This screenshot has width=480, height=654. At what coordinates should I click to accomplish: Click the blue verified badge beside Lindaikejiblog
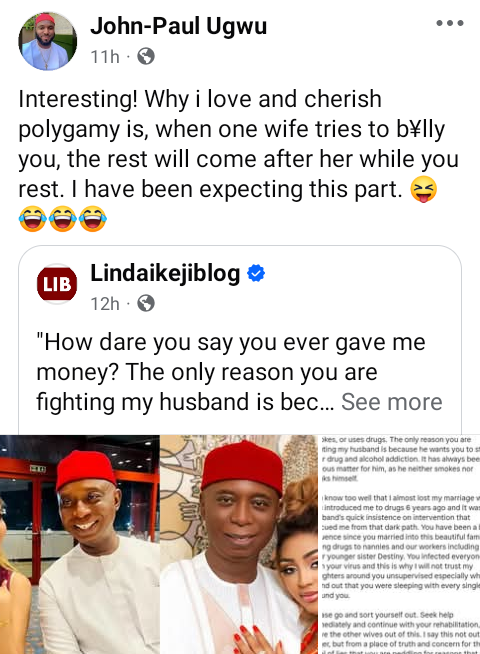click(256, 274)
